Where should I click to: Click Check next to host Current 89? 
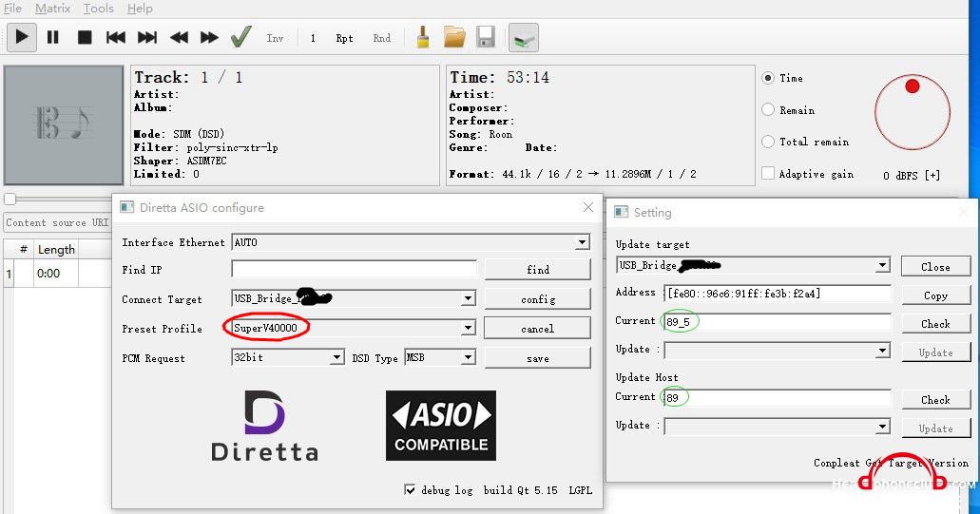[x=935, y=400]
